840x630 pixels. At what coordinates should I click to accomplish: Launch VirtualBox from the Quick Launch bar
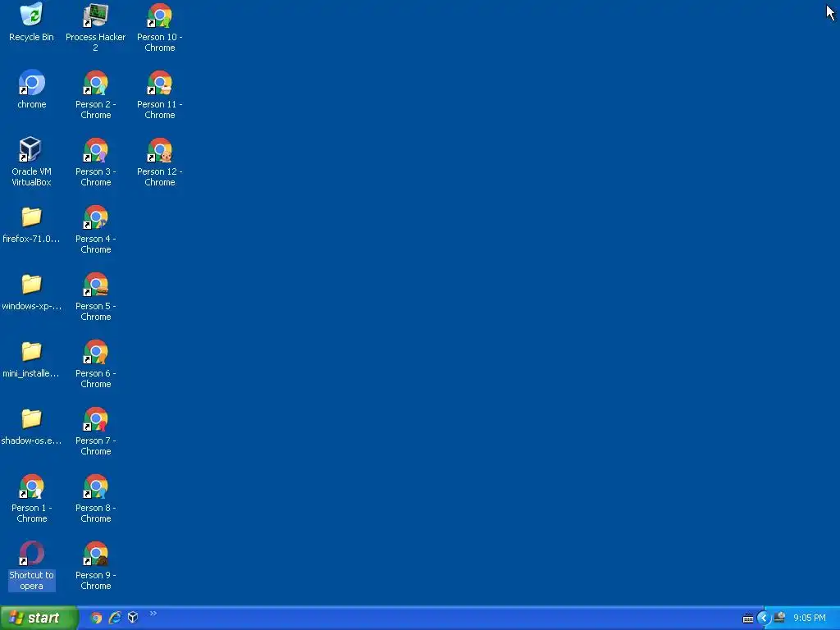[133, 618]
